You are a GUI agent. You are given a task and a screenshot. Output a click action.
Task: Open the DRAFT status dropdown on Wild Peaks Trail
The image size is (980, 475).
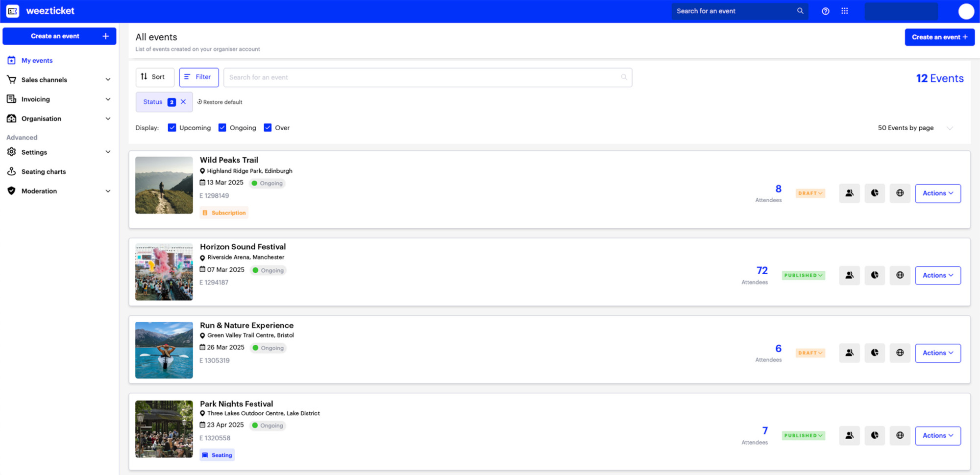coord(809,193)
